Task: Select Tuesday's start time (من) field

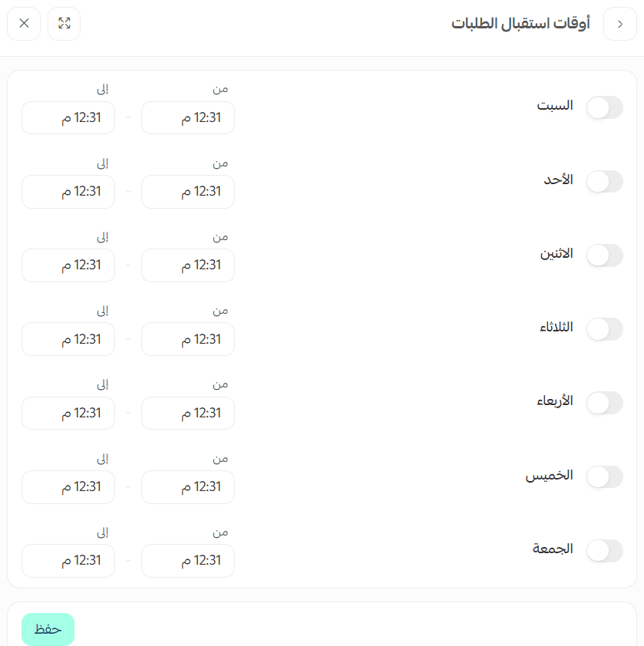Action: point(188,339)
